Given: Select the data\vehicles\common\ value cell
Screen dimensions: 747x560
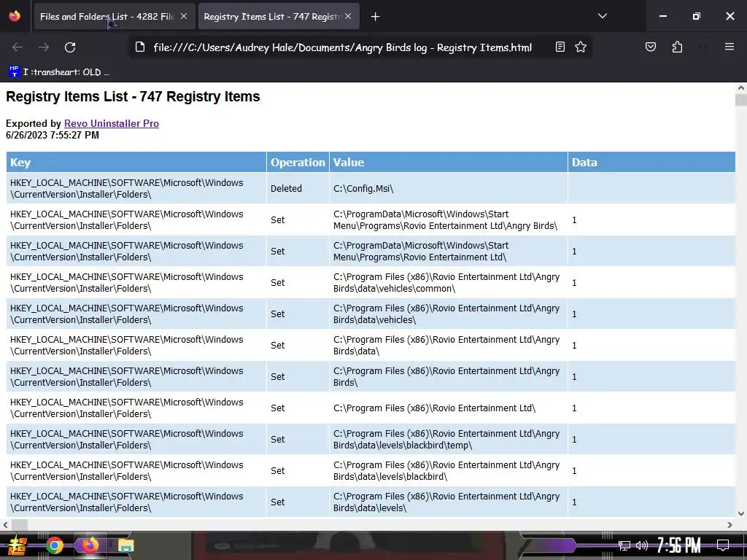Looking at the screenshot, I should tap(449, 283).
